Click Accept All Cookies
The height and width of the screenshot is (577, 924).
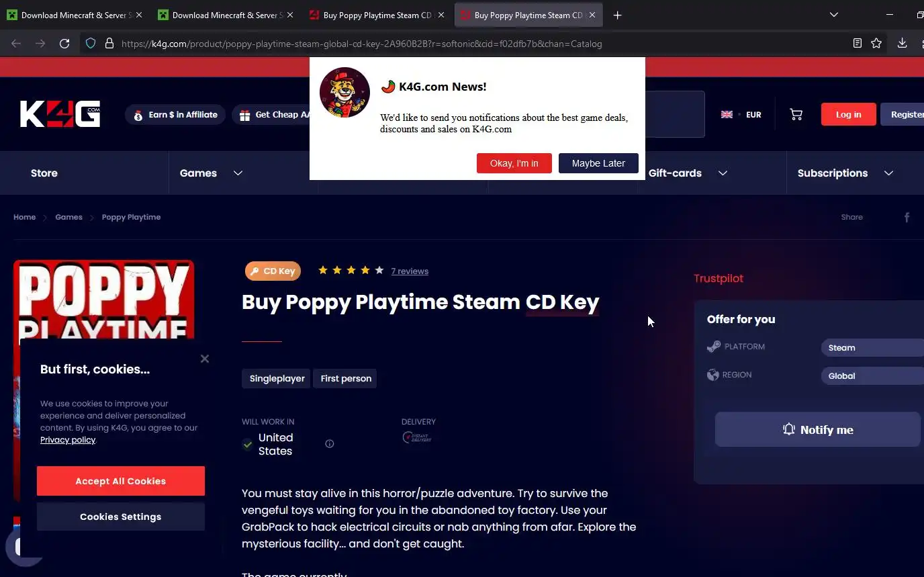coord(121,481)
